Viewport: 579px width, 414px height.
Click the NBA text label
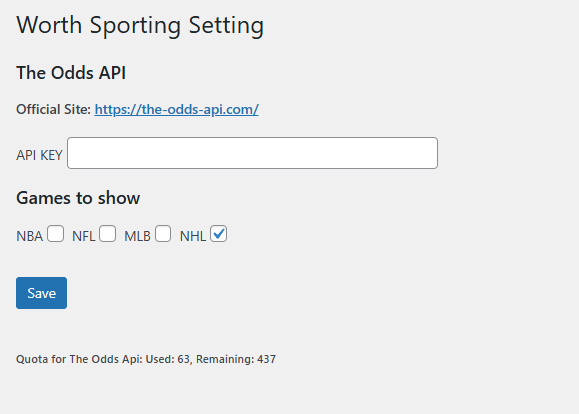(x=30, y=236)
